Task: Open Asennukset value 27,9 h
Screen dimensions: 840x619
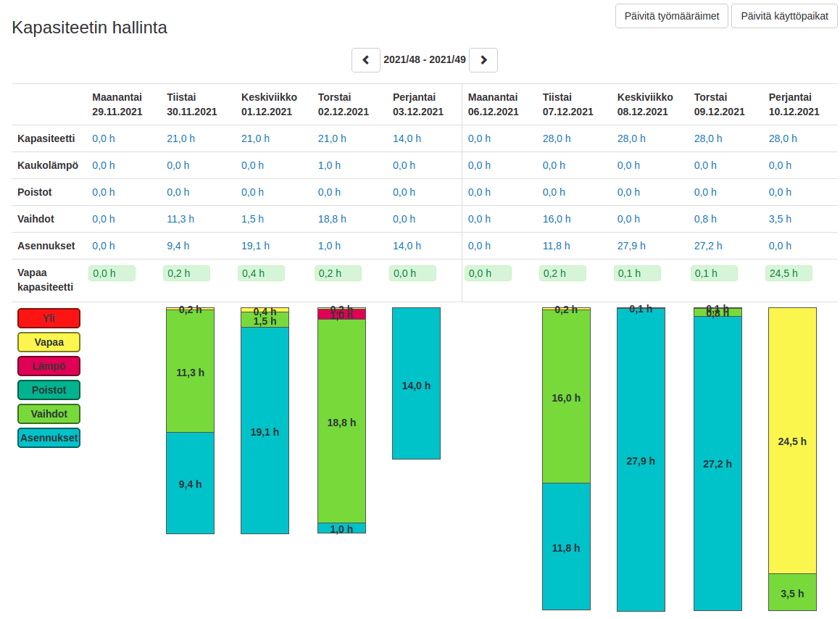Action: point(631,246)
